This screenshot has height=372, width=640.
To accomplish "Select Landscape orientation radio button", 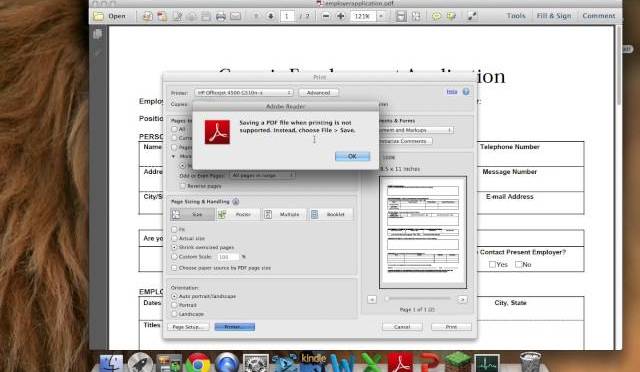I will pyautogui.click(x=174, y=314).
